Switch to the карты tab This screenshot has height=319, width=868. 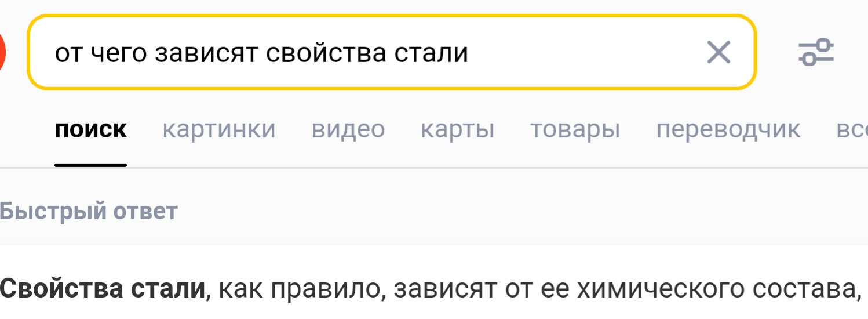458,130
